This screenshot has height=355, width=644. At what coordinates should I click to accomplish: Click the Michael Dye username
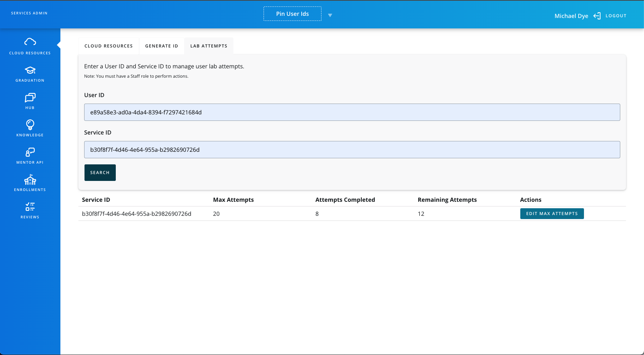click(x=571, y=16)
